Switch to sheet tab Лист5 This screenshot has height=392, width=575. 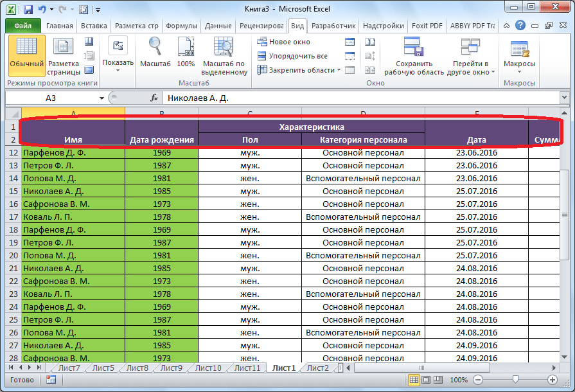pos(103,368)
